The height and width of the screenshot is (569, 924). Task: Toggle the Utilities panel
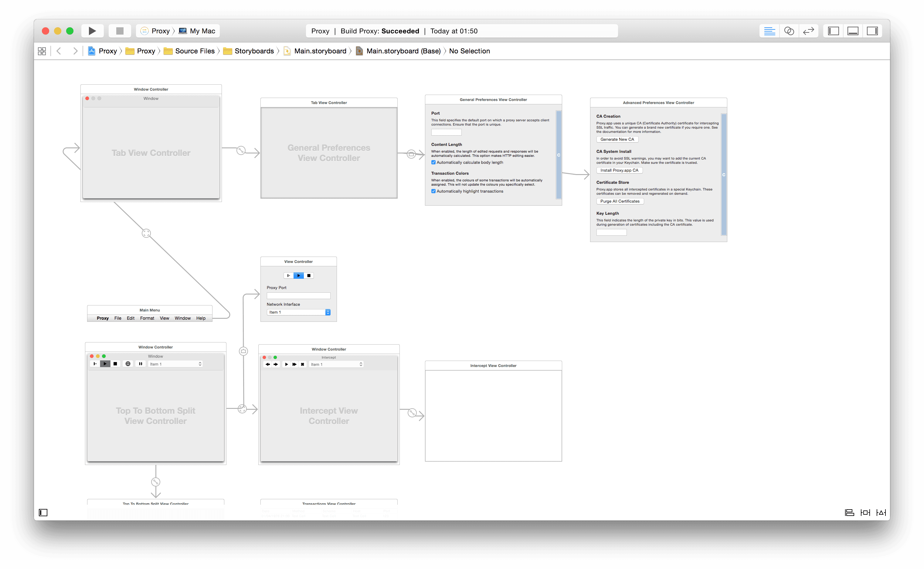pyautogui.click(x=872, y=31)
